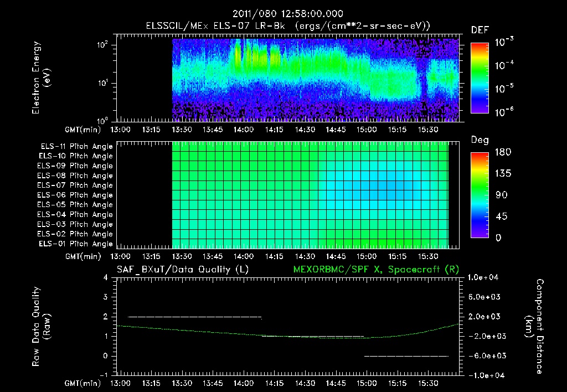Viewport: 567px width, 392px height.
Task: Click the 4 tick on Raw Data Quality axis
Action: pyautogui.click(x=106, y=278)
